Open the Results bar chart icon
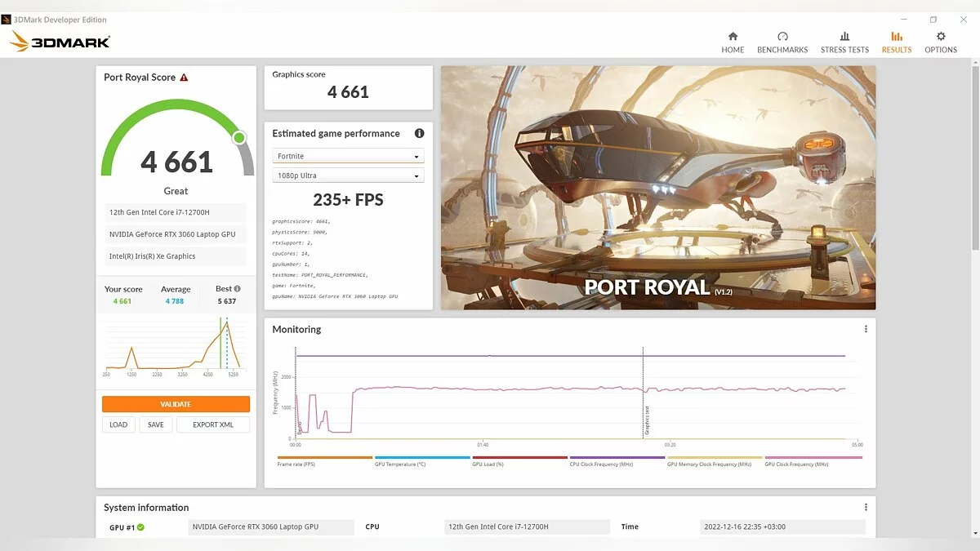The image size is (980, 551). click(897, 36)
